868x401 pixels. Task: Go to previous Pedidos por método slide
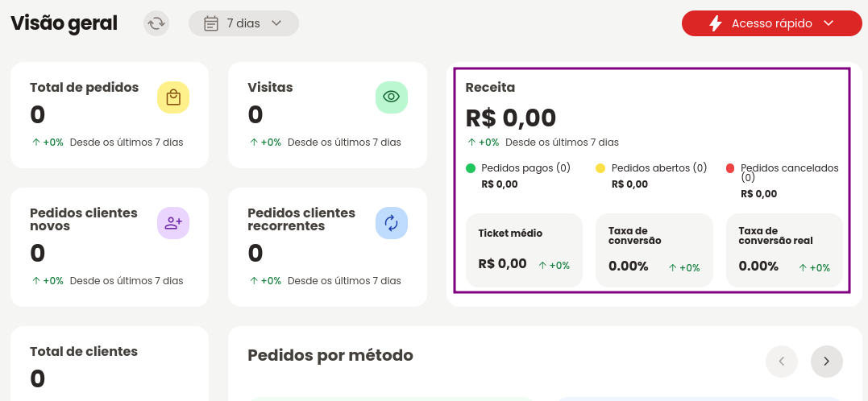coord(782,362)
